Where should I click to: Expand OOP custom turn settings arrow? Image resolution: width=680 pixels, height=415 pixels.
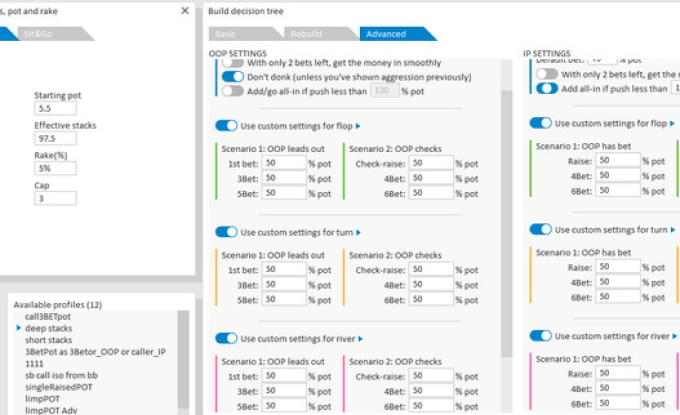(359, 232)
